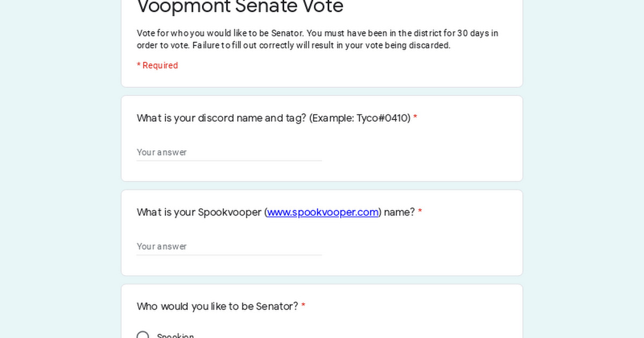
Task: Click the red asterisk after discord question
Action: pyautogui.click(x=415, y=118)
